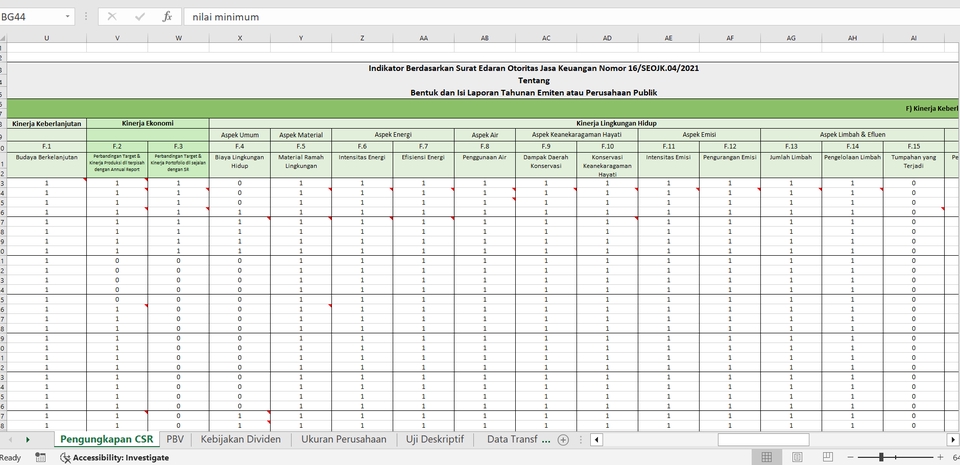Switch to Page Layout view icon
Viewport: 960px width, 465px height.
pos(797,457)
